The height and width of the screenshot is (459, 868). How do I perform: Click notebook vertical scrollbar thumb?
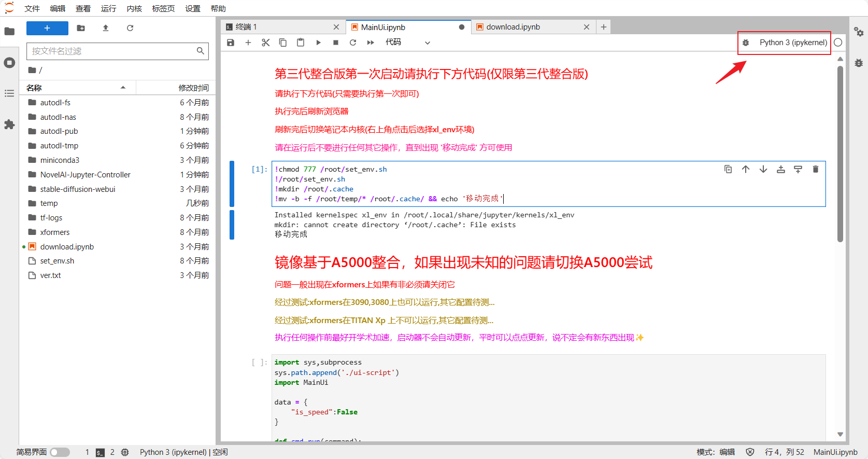point(840,154)
